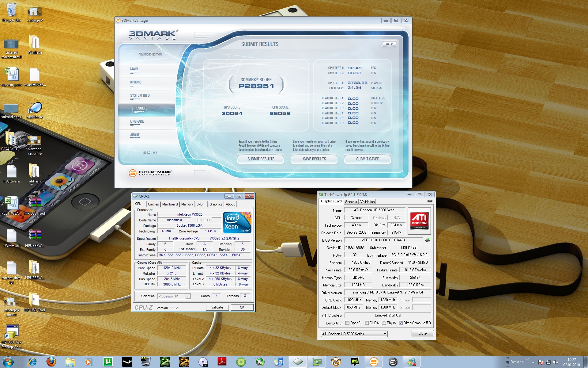Open the ATI Radeon HD 5800 Series dropdown

tap(354, 334)
